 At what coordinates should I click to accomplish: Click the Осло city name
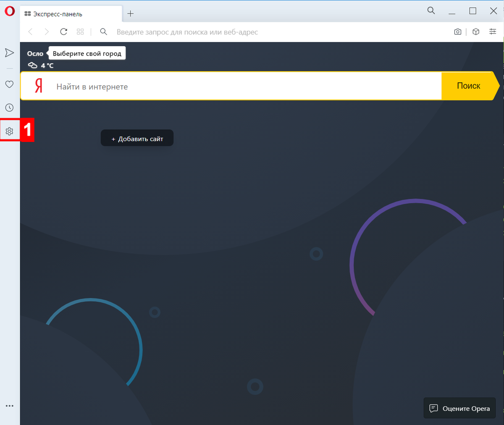pos(35,54)
